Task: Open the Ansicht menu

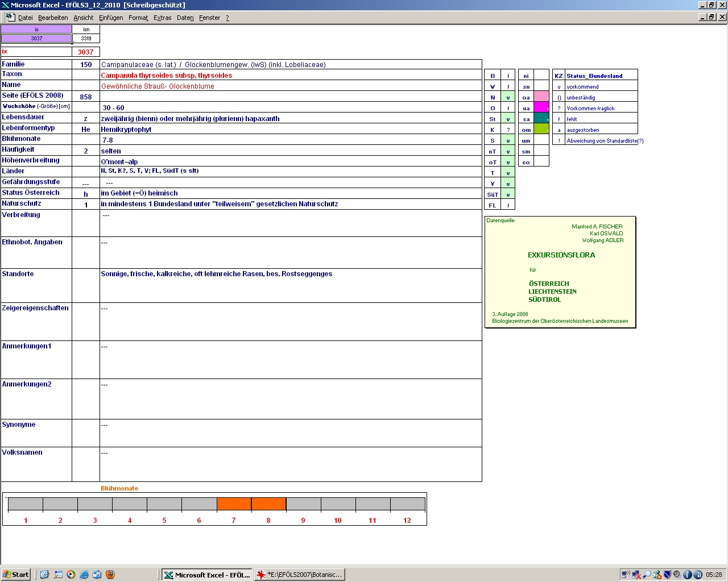Action: point(84,18)
